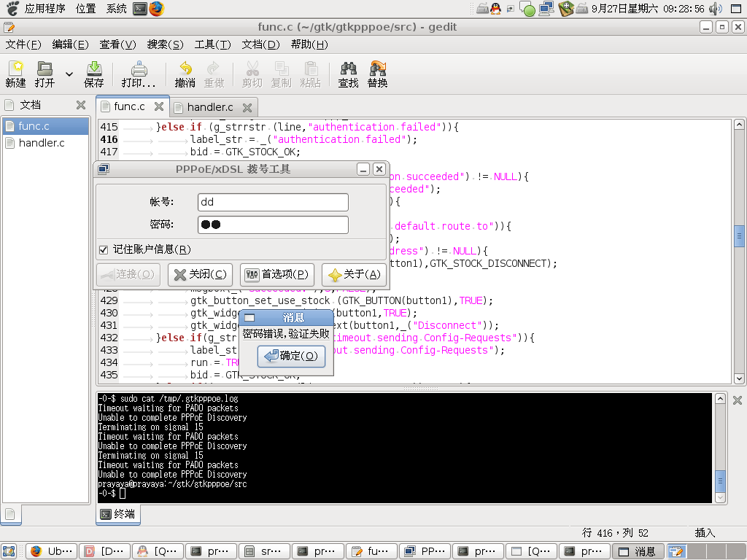Close the documents side panel

tap(81, 105)
